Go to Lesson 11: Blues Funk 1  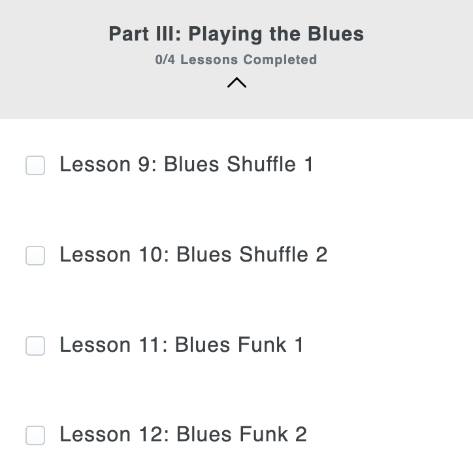pos(182,345)
